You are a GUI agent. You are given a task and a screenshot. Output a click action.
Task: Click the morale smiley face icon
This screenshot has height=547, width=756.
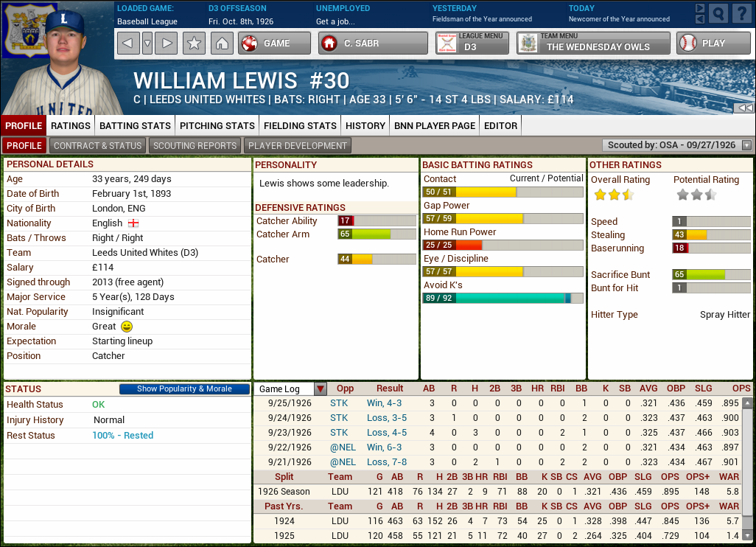point(126,327)
